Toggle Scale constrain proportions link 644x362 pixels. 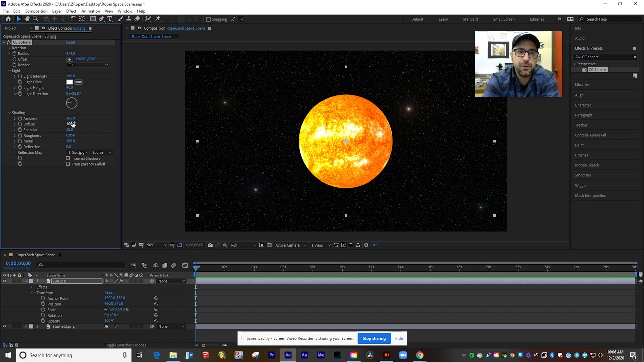point(106,310)
